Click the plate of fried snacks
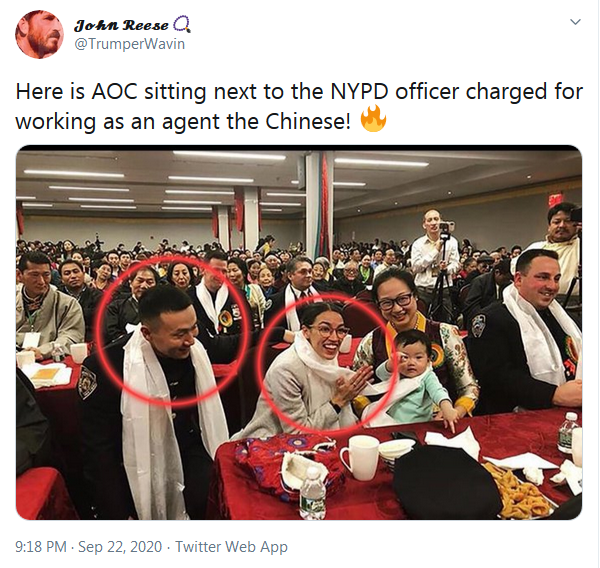 click(517, 490)
